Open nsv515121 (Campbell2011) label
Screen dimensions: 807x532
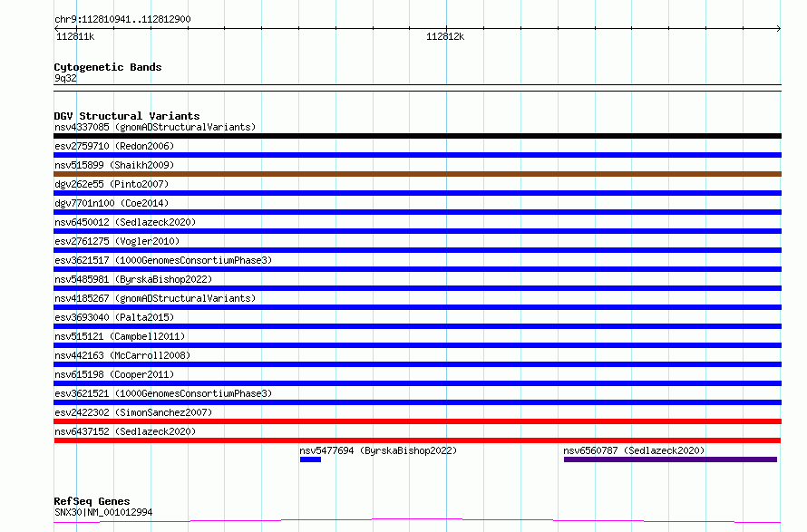[x=120, y=336]
